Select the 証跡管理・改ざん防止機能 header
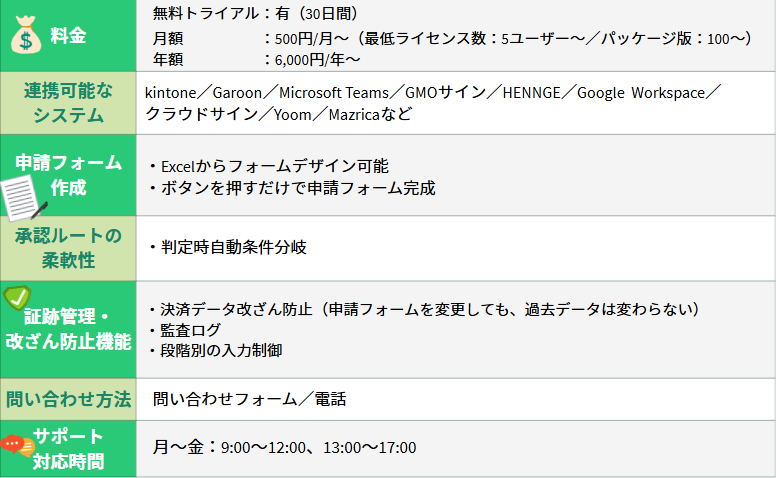Screen dimensions: 776x478 click(x=68, y=330)
